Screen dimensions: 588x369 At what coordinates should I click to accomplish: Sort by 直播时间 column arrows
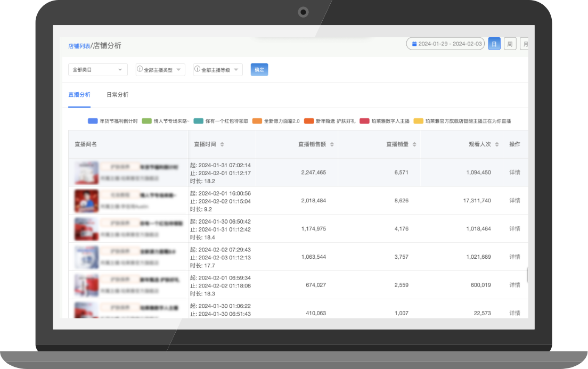tap(222, 144)
